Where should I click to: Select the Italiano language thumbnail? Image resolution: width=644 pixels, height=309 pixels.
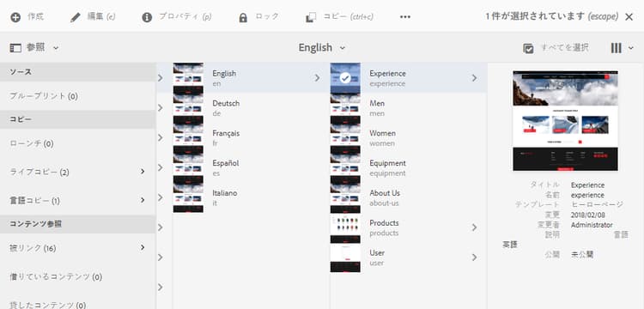tap(188, 197)
